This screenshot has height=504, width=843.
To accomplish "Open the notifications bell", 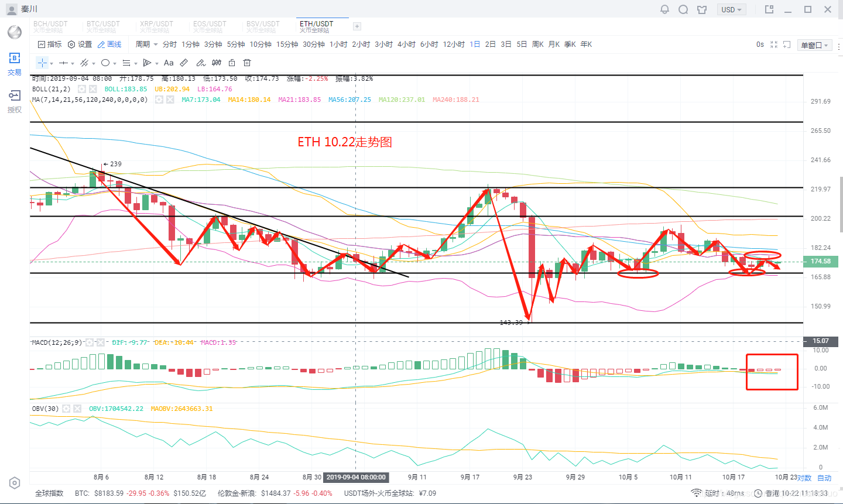I will pyautogui.click(x=664, y=9).
